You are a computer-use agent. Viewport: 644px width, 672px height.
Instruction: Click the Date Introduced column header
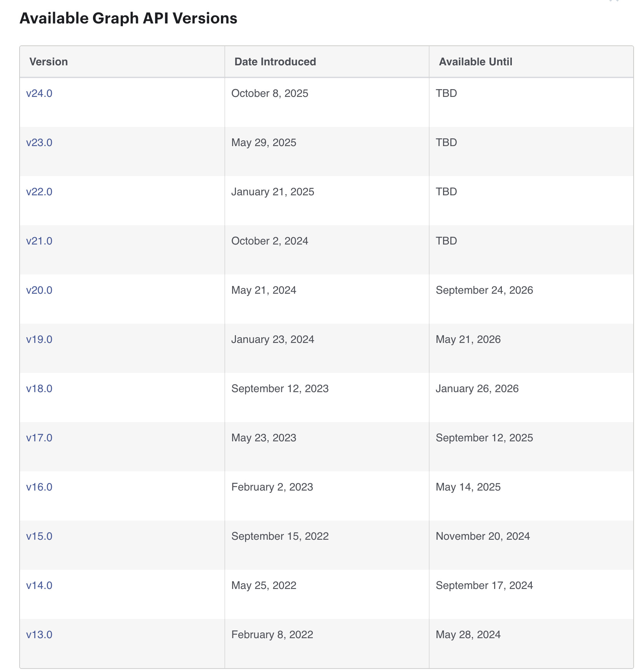pos(275,62)
